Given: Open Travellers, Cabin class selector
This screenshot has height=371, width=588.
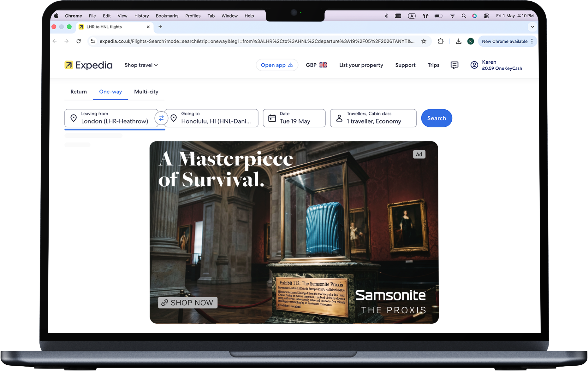Looking at the screenshot, I should point(373,118).
